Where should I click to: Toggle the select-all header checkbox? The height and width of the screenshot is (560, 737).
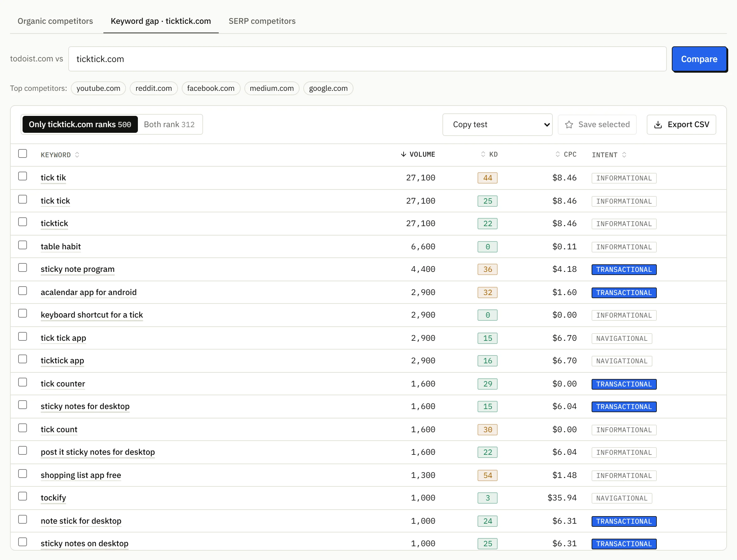(23, 154)
